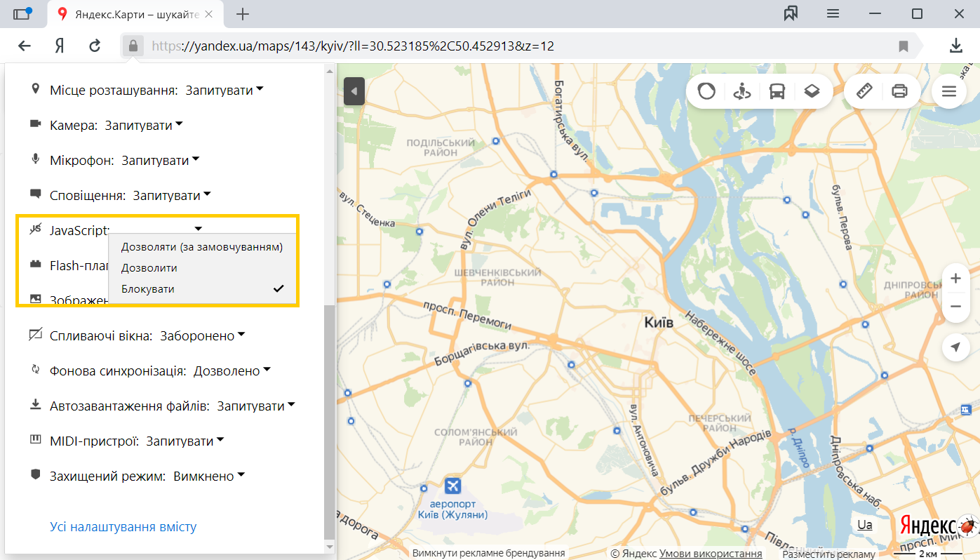Click the ДНІПРОВСЬКИЙ РАЙОН map label
Viewport: 980px width, 560px height.
913,291
